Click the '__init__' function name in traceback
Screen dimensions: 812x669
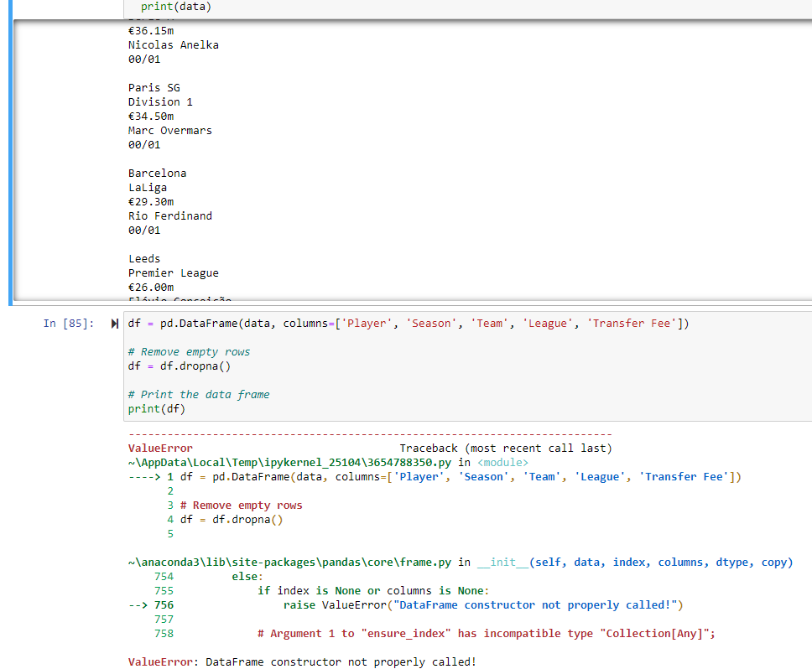tap(502, 563)
